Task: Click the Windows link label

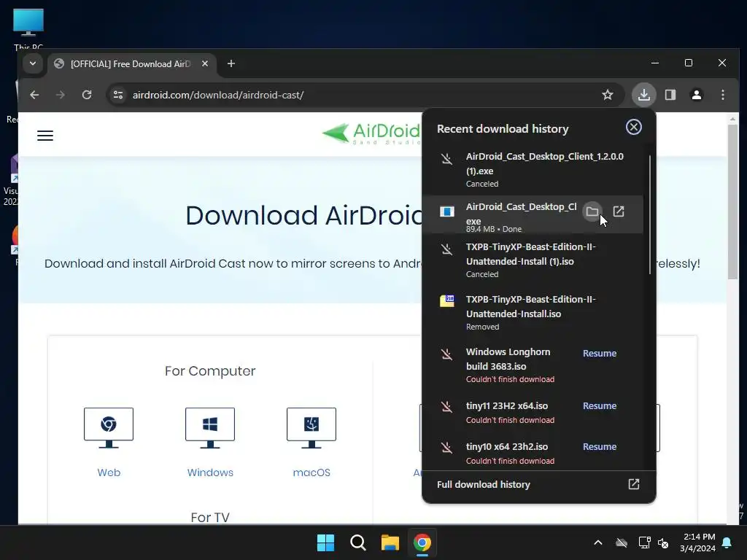Action: coord(210,472)
